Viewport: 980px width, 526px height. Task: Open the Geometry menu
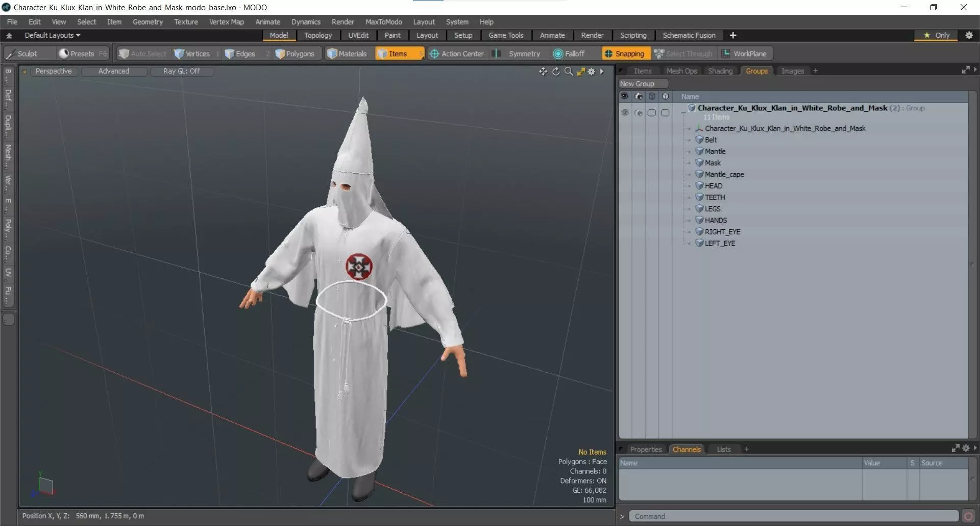coord(148,22)
